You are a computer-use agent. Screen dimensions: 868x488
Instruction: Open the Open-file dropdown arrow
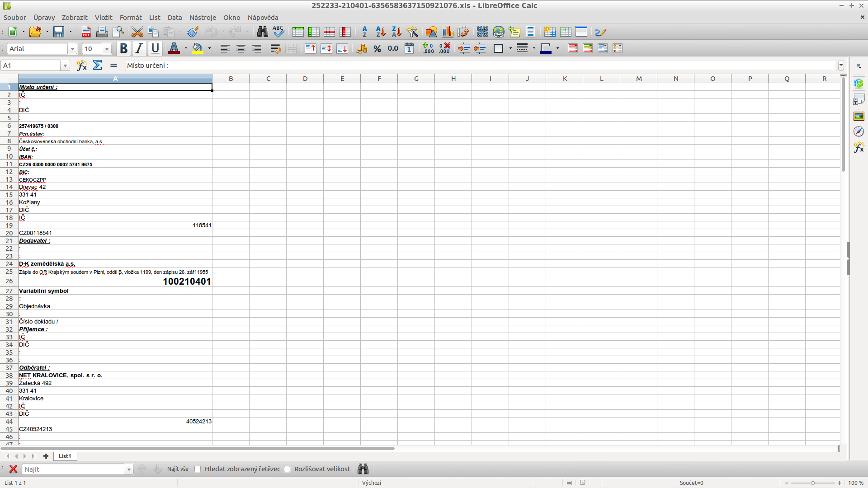47,32
